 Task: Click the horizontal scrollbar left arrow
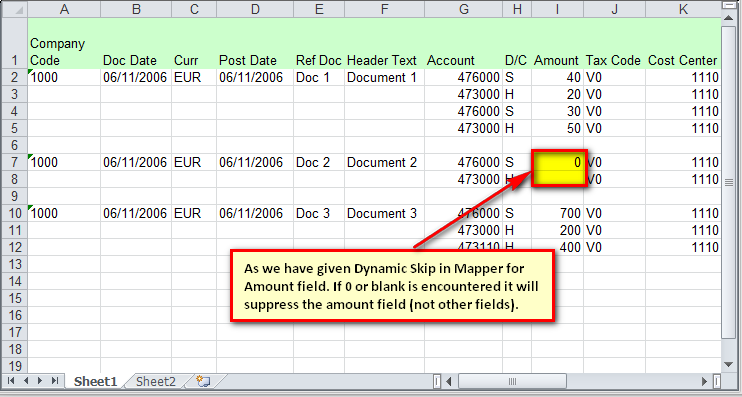click(449, 381)
